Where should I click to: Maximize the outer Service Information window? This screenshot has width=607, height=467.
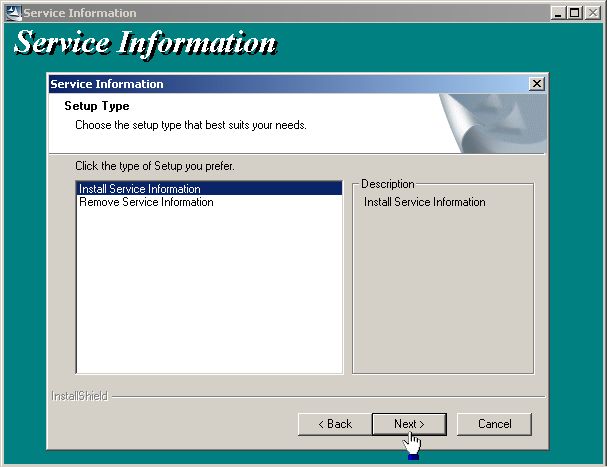tap(575, 13)
